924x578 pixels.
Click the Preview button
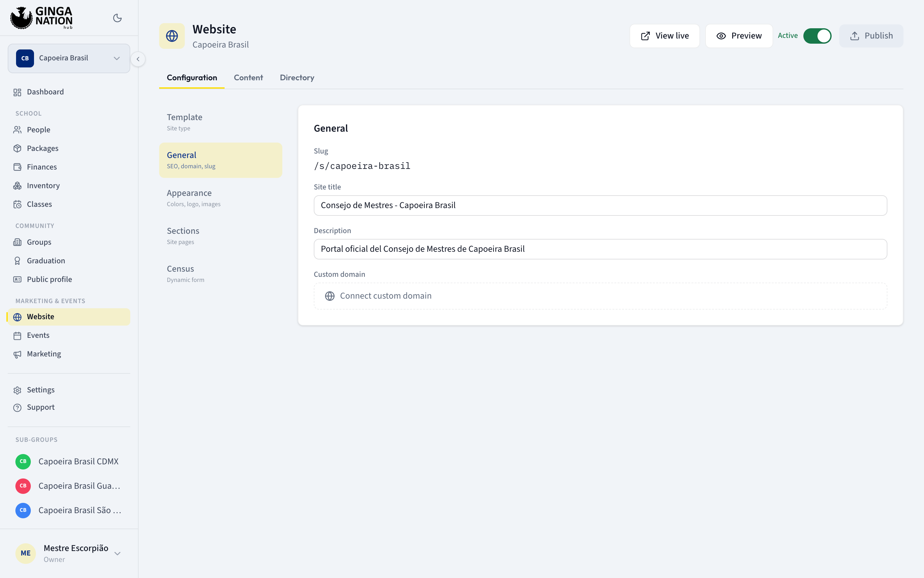click(x=739, y=36)
